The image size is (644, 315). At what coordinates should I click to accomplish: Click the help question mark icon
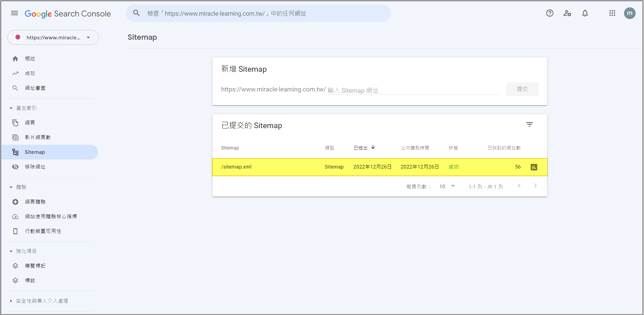tap(550, 13)
